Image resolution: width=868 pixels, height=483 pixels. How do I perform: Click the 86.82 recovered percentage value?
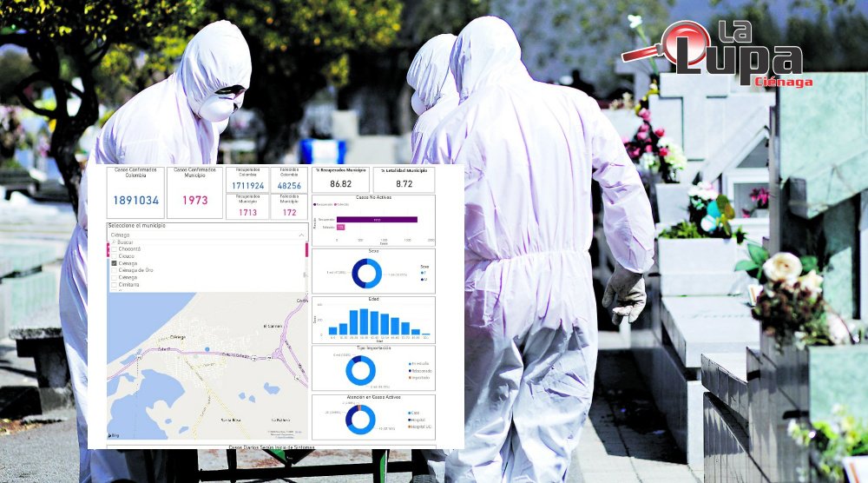340,184
